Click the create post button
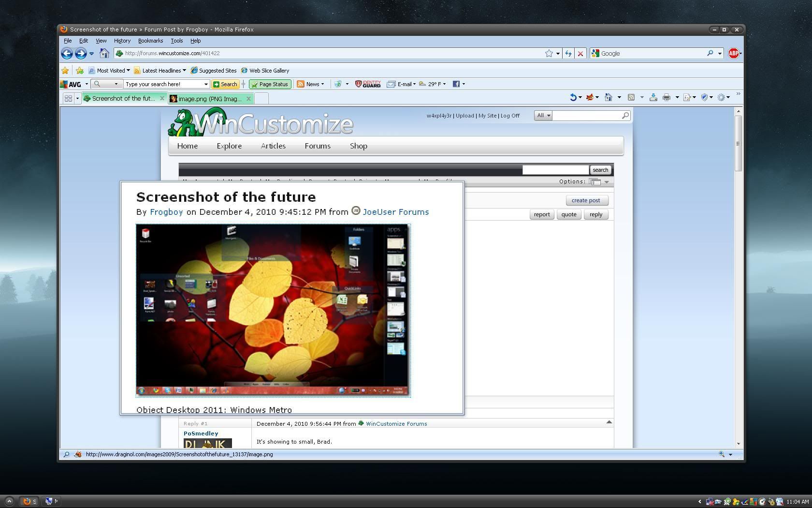Screen dimensions: 812x508 click(586, 200)
